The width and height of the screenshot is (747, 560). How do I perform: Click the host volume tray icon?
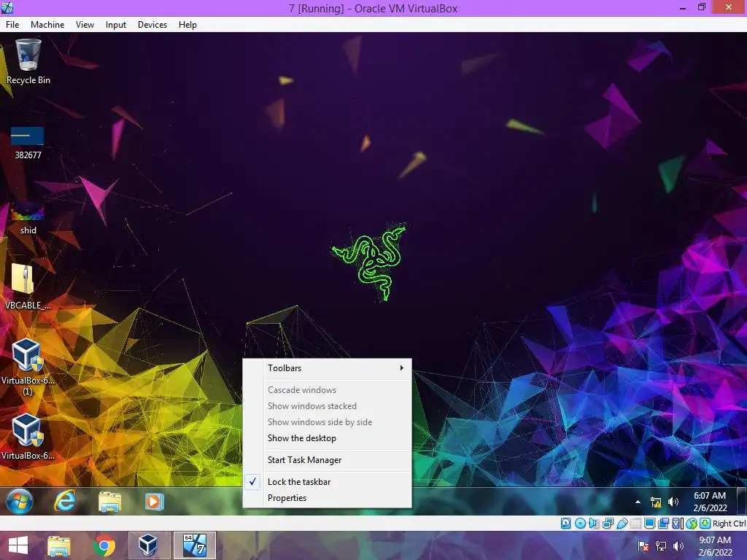[678, 545]
